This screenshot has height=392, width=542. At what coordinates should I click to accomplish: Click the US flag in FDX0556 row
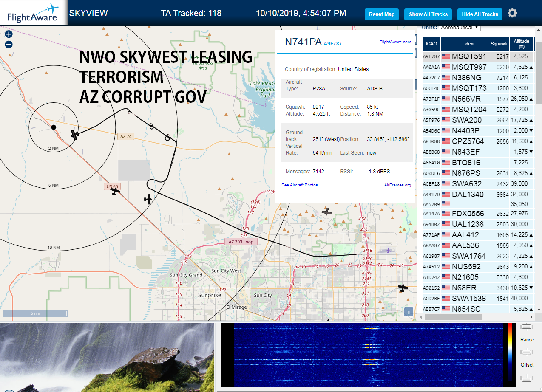pyautogui.click(x=446, y=213)
